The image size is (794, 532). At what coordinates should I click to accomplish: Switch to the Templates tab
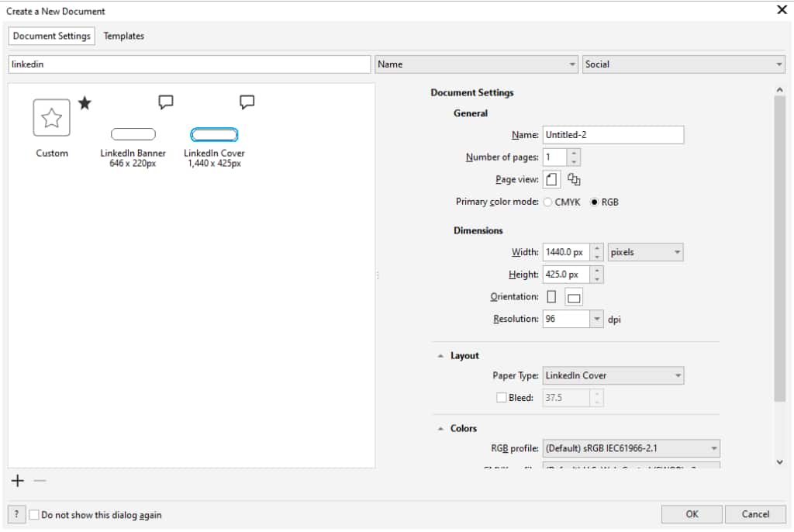tap(124, 36)
